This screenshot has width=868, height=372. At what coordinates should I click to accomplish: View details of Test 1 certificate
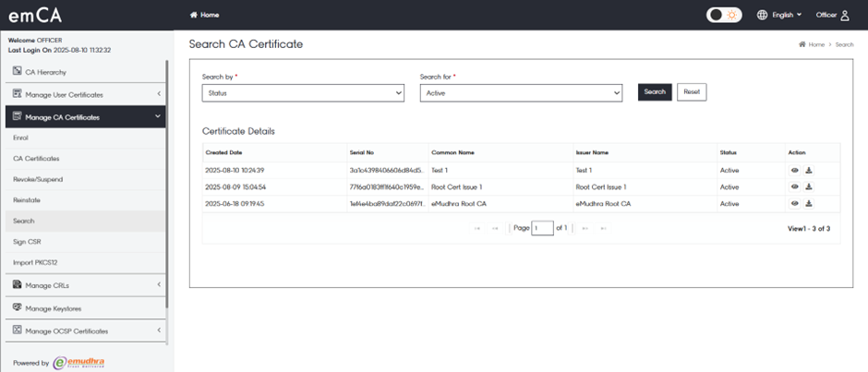pos(794,171)
